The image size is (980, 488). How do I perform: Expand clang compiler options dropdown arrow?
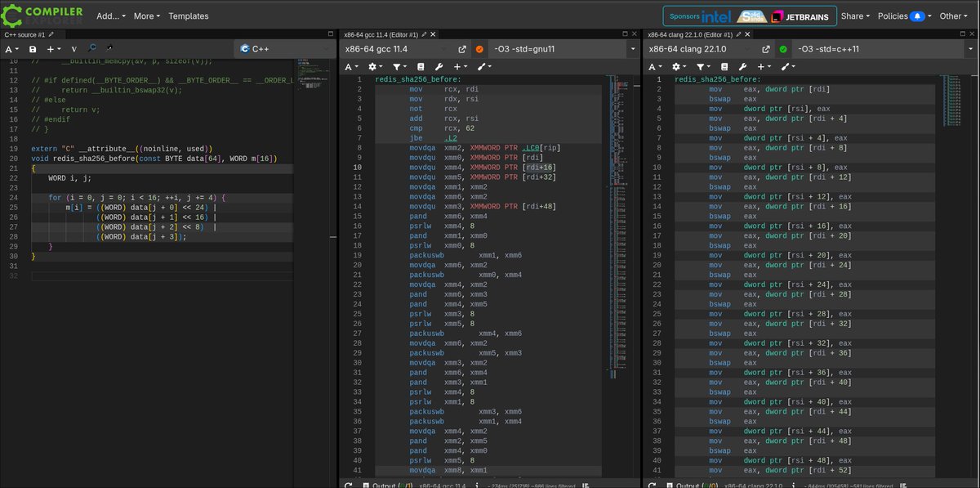tap(971, 49)
